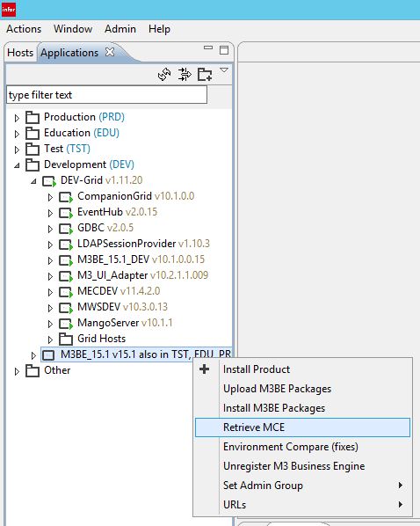Expand the Education (EDU) node
This screenshot has height=526, width=420.
click(x=17, y=134)
